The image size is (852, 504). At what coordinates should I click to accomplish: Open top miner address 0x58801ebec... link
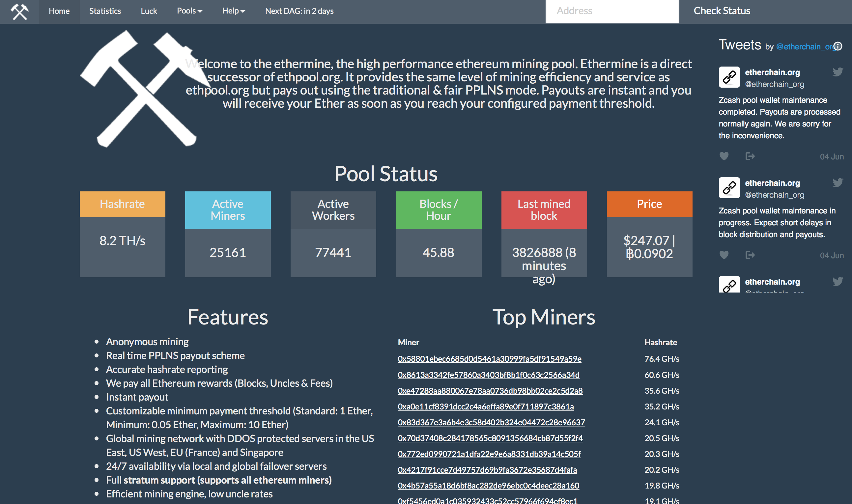[x=489, y=359]
